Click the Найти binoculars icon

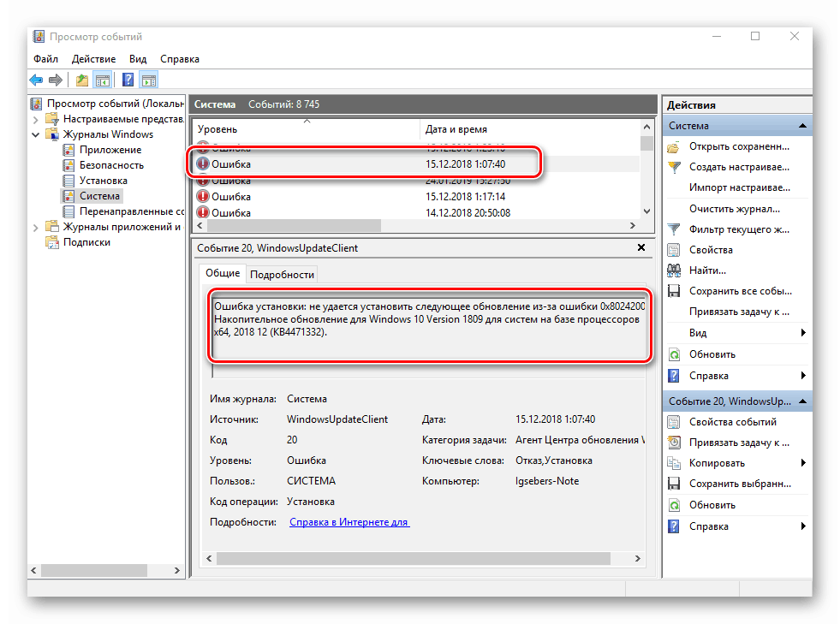point(674,270)
